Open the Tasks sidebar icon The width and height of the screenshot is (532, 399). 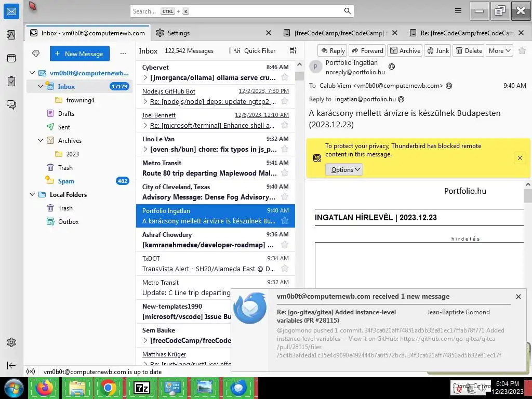point(11,82)
